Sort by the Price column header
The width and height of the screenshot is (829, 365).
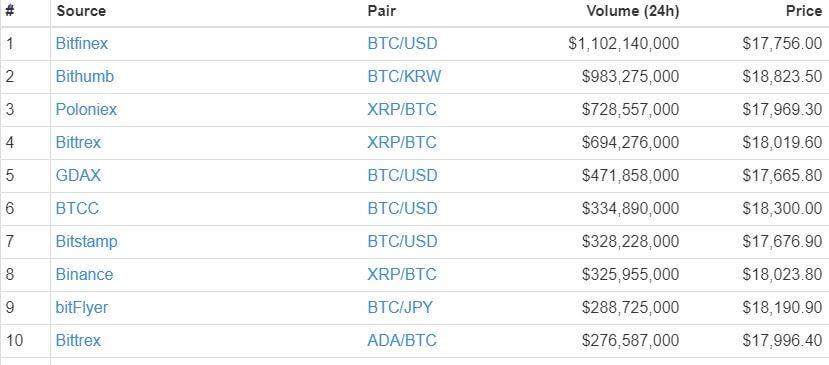click(x=804, y=11)
